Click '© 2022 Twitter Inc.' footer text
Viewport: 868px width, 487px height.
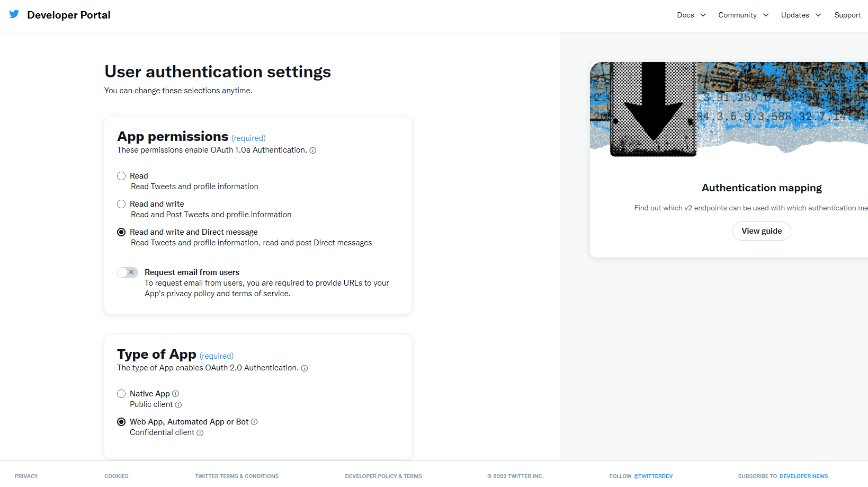[x=515, y=476]
